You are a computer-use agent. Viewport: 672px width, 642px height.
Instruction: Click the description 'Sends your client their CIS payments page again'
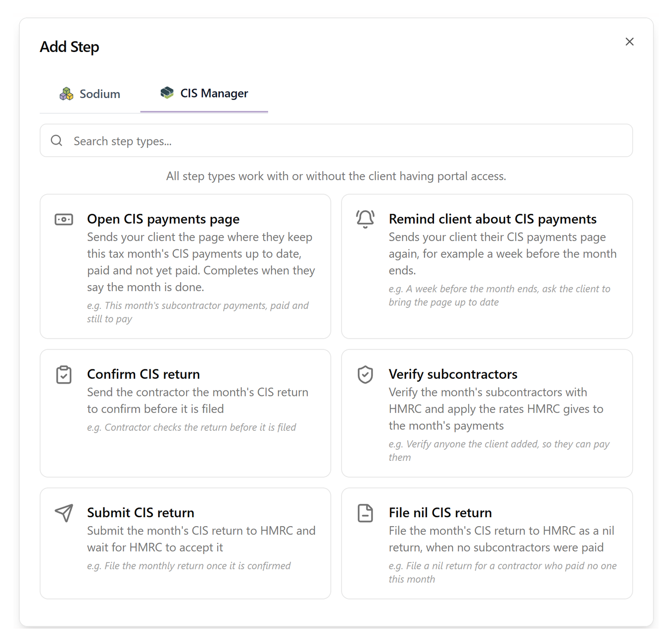(503, 254)
